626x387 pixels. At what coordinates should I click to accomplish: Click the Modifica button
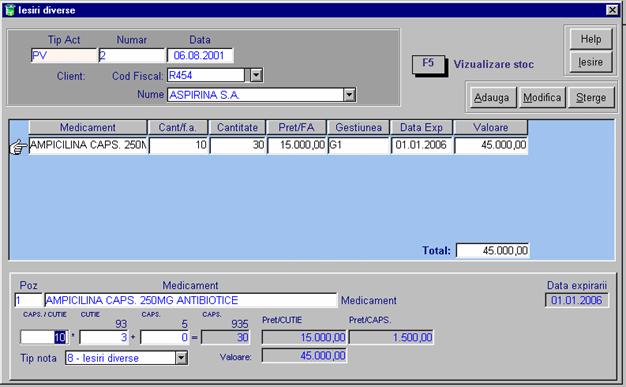[x=542, y=97]
